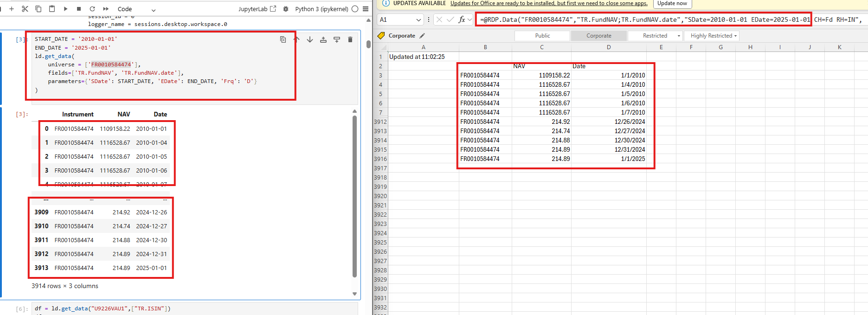Viewport: 868px width, 315px height.
Task: Select row 3916 header in Excel
Action: click(380, 159)
